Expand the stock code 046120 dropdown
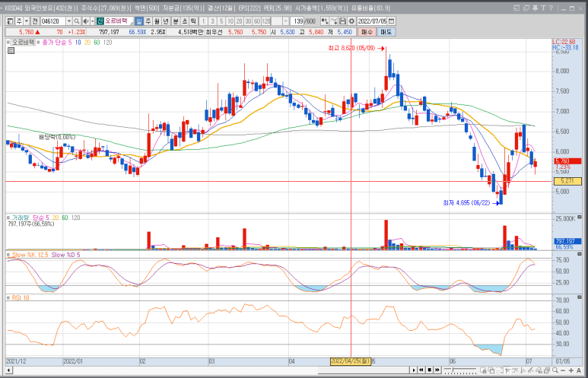This screenshot has height=378, width=588. point(68,21)
